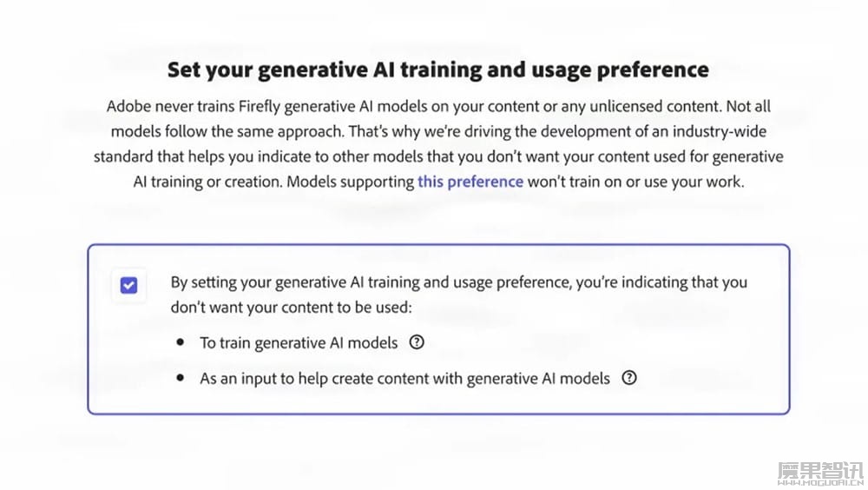Viewport: 868px width, 490px height.
Task: Select the bullet dot before "To train"
Action: pyautogui.click(x=180, y=342)
